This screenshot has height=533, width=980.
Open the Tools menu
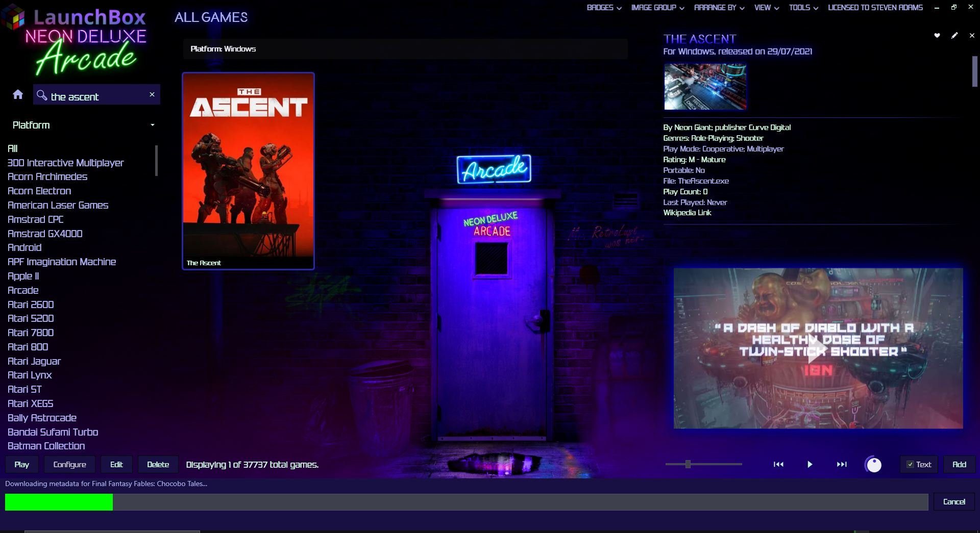[x=803, y=8]
